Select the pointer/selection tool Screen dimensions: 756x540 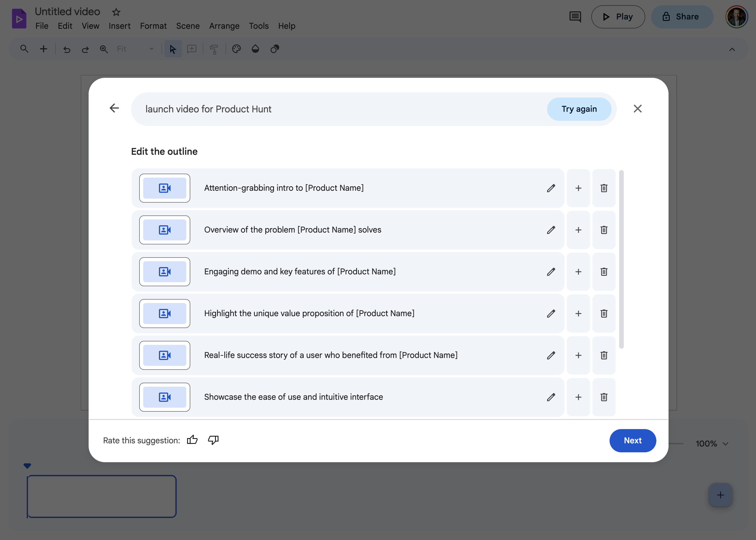point(173,49)
